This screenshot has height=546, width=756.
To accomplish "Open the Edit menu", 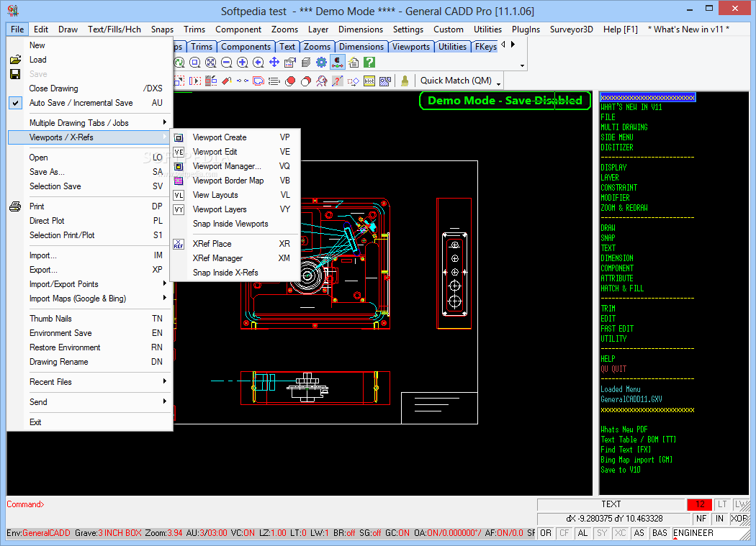I will (x=41, y=29).
